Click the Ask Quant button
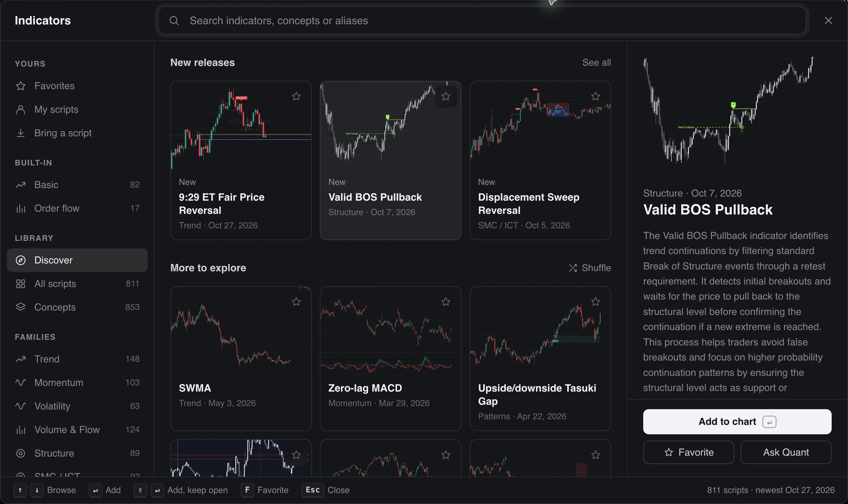 786,453
